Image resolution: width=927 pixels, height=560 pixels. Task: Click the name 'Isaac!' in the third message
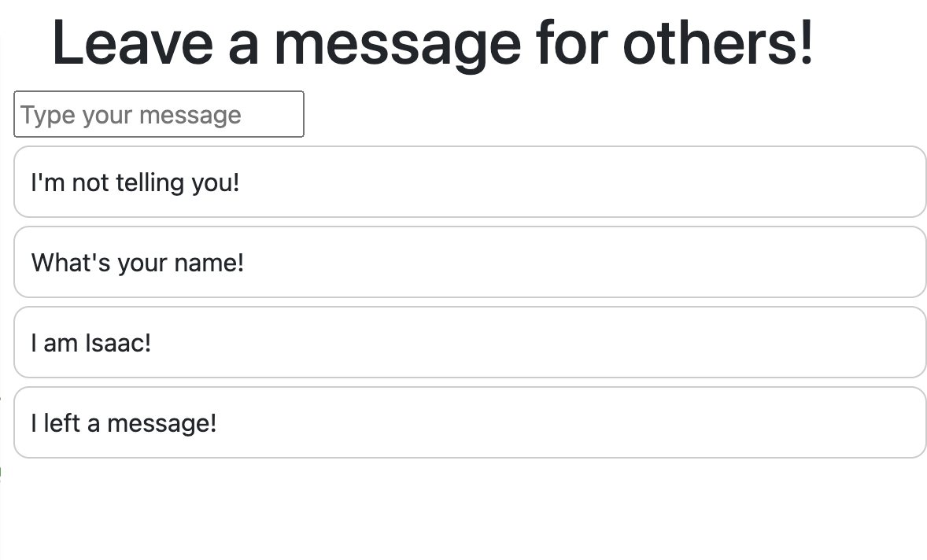118,343
